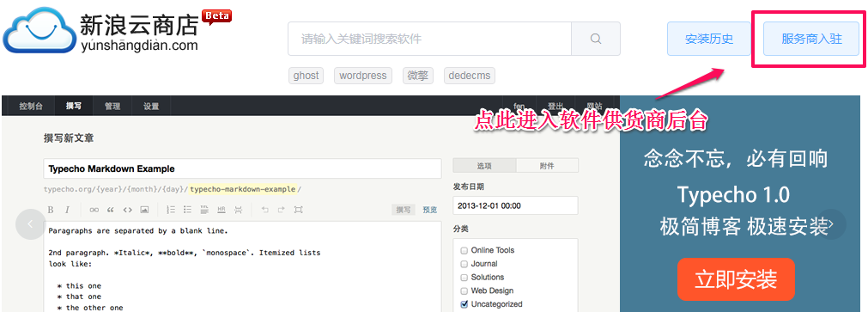This screenshot has width=868, height=312.
Task: Check the Solutions category checkbox
Action: 464,277
